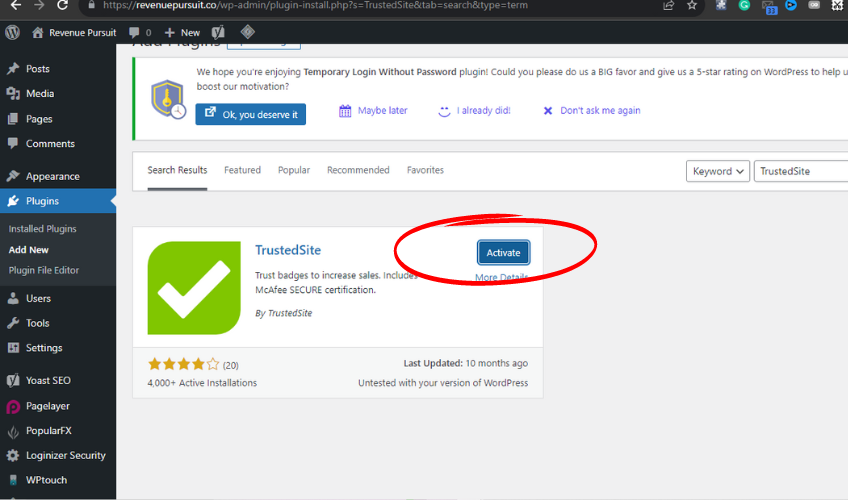Open the Plugin File Editor
This screenshot has width=848, height=500.
click(44, 270)
